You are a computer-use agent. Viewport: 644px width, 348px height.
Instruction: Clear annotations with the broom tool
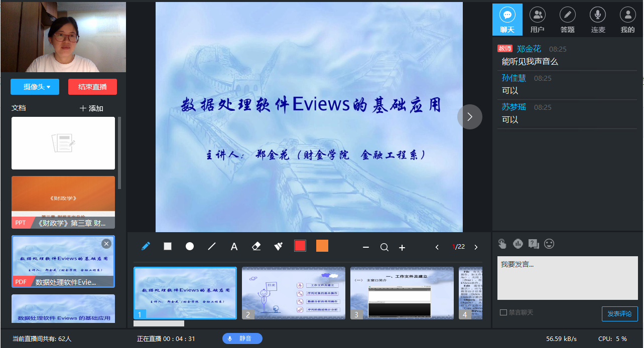coord(278,246)
